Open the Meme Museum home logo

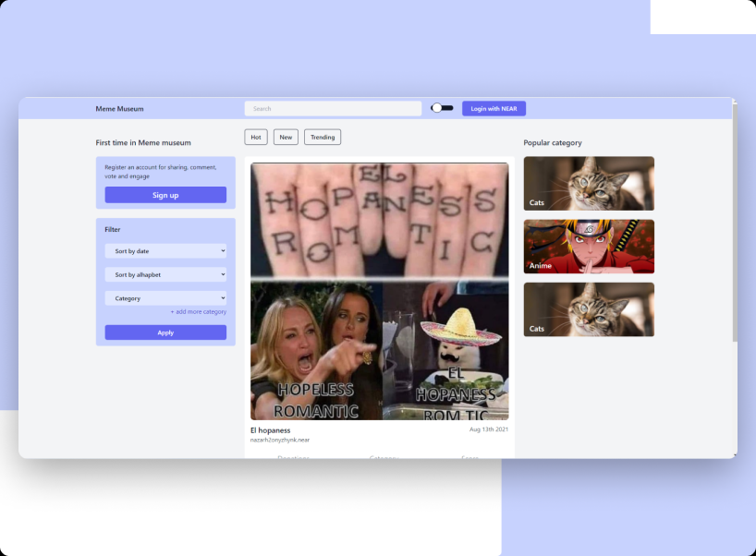click(x=119, y=109)
